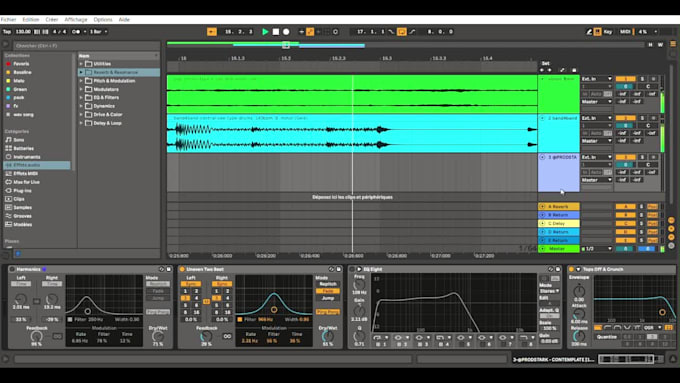The image size is (680, 383).
Task: Select the A Reverb return track
Action: pyautogui.click(x=559, y=206)
